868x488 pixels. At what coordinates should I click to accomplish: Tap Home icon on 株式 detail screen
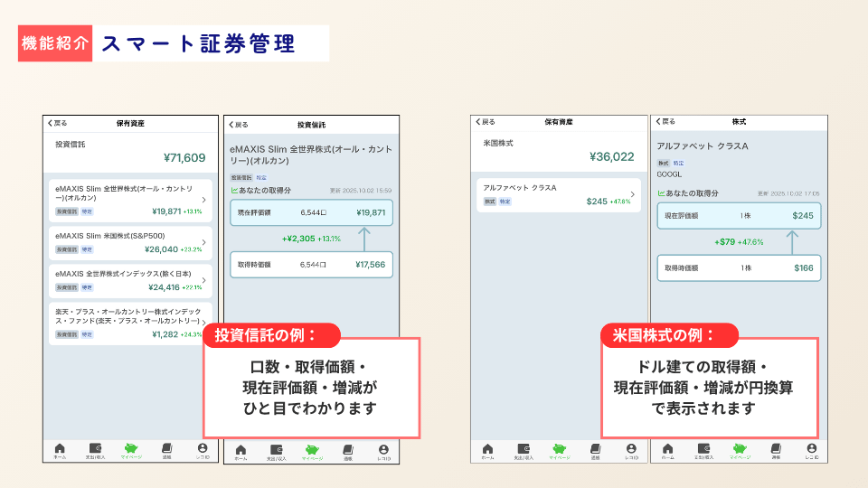(667, 449)
